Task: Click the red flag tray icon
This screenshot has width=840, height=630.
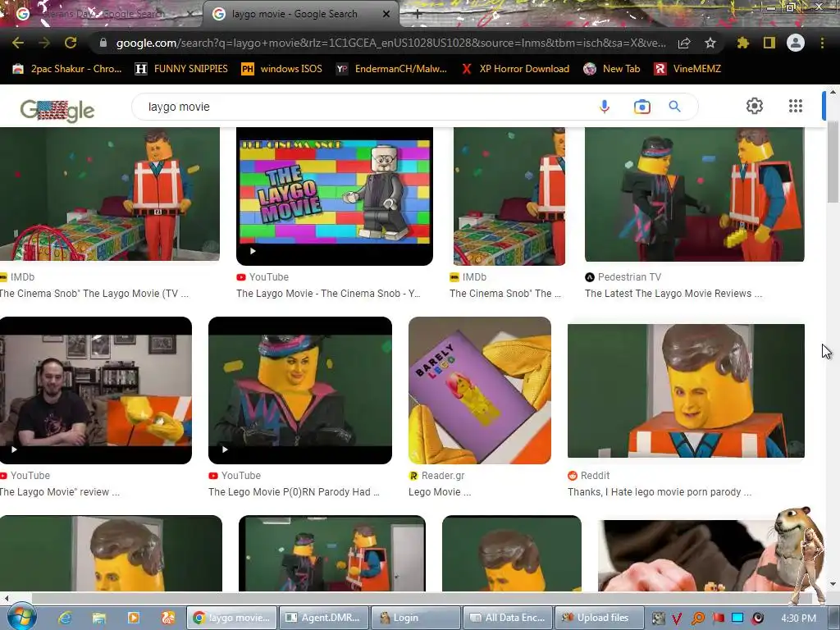Action: [x=718, y=619]
